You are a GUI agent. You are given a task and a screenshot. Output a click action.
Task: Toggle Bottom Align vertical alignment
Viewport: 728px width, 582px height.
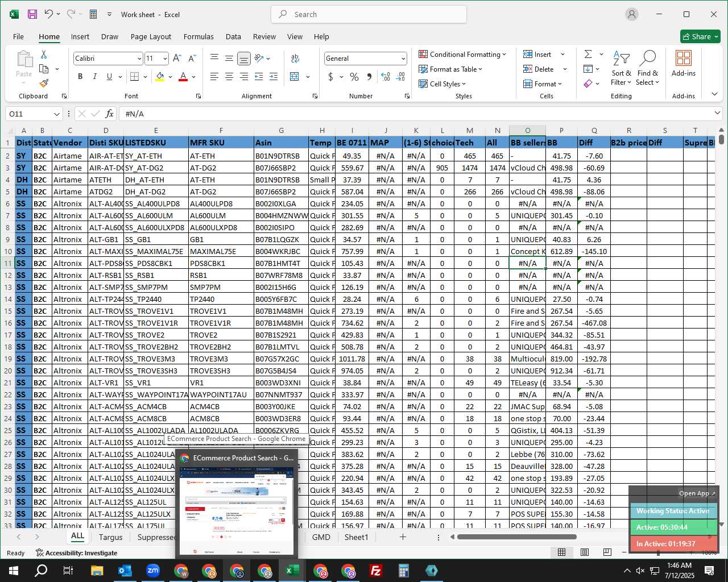[x=243, y=58]
